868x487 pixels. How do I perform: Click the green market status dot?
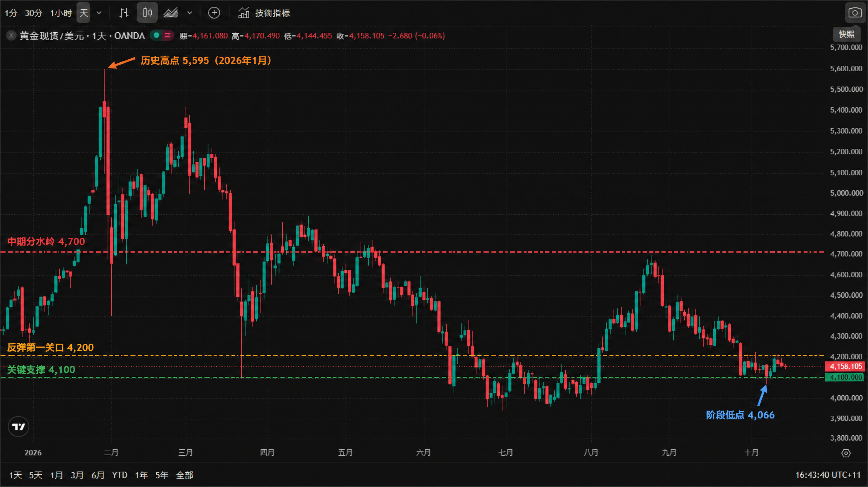point(156,36)
